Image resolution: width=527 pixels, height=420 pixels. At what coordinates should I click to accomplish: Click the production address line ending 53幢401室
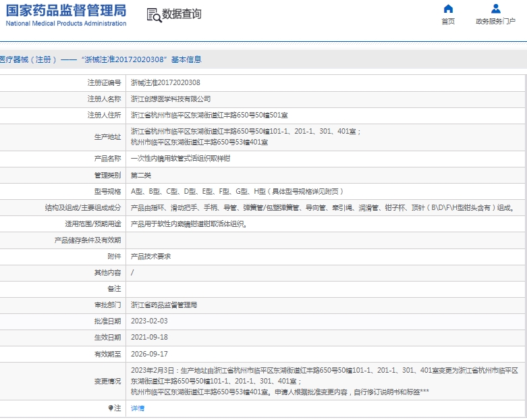[x=199, y=142]
